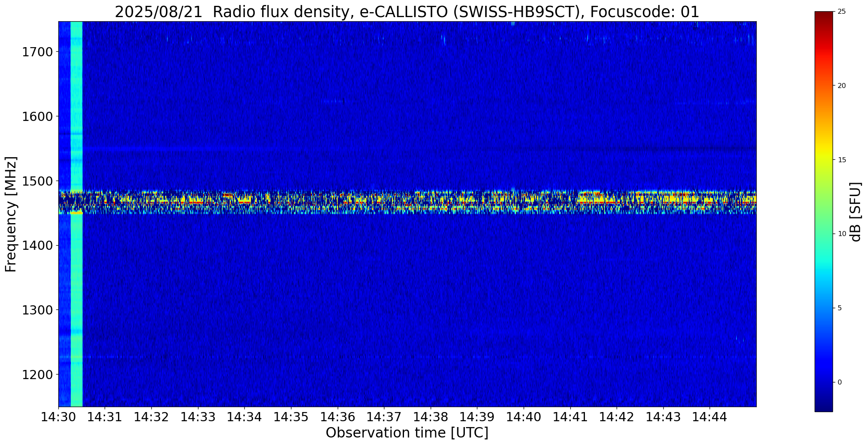Click the 14:37 time tick label
This screenshot has width=868, height=445.
click(384, 417)
